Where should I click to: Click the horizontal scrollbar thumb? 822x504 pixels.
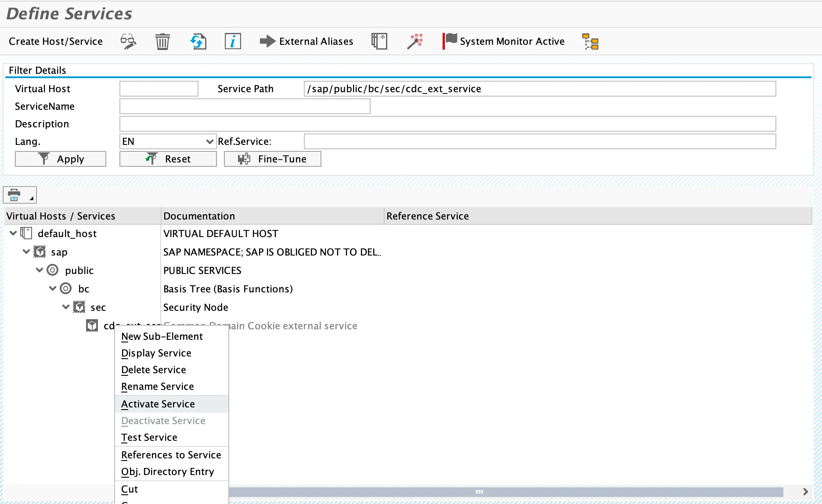pyautogui.click(x=479, y=492)
